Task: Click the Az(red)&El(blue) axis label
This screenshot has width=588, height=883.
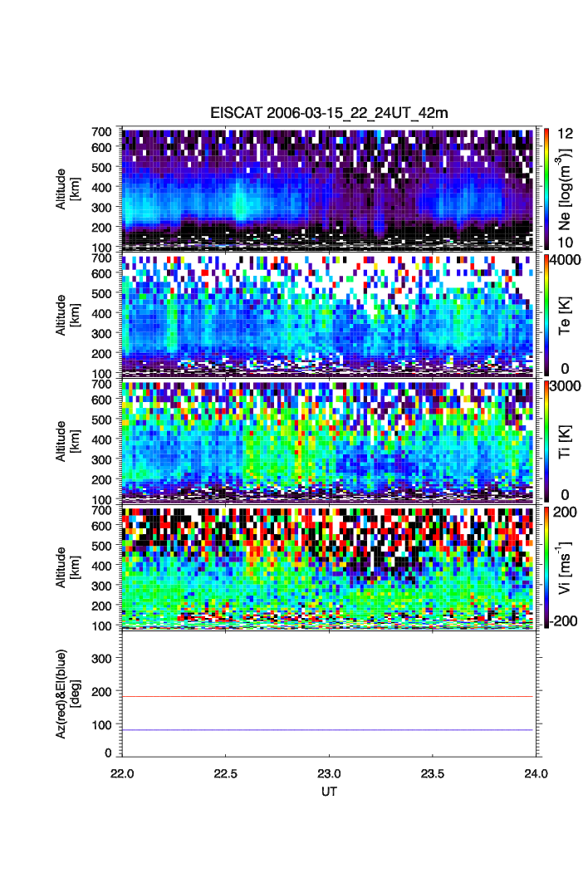Action: coord(68,693)
